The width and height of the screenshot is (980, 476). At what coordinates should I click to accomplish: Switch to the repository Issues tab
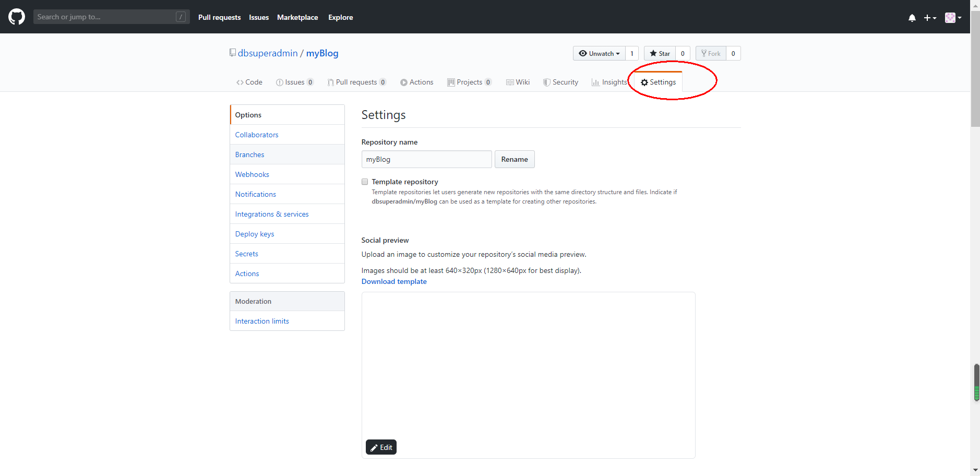(295, 82)
